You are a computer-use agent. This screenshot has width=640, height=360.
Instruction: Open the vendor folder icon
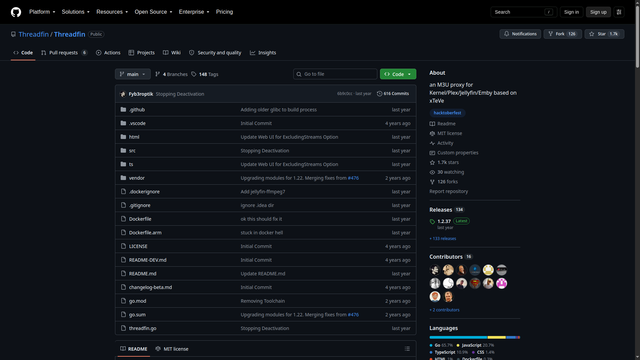click(123, 178)
